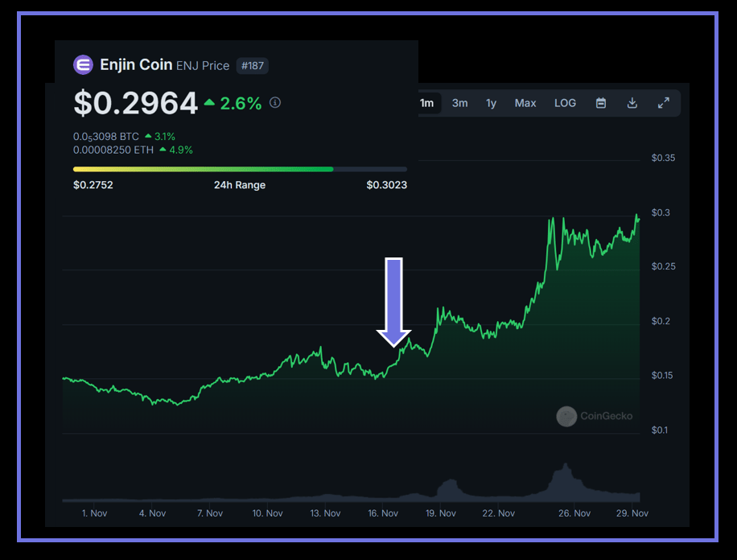Click the 29. Nov date label
Screen dimensions: 737x560
632,513
